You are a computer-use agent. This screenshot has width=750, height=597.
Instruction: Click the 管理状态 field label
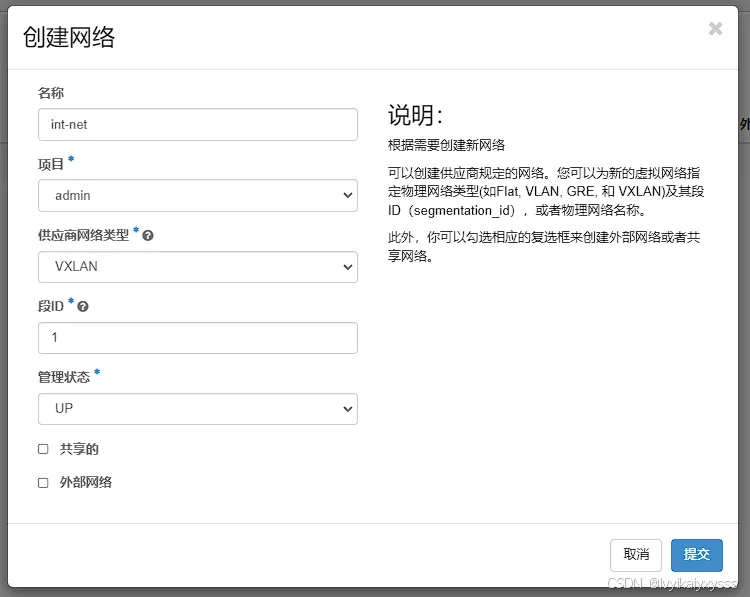coord(64,377)
